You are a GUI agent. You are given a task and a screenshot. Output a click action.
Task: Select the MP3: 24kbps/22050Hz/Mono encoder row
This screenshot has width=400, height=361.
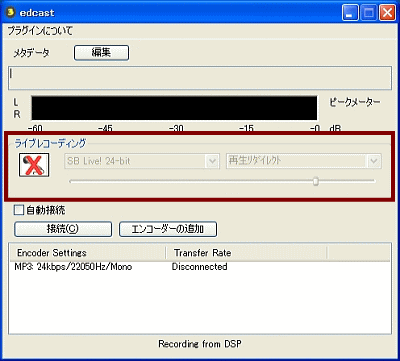pyautogui.click(x=73, y=267)
